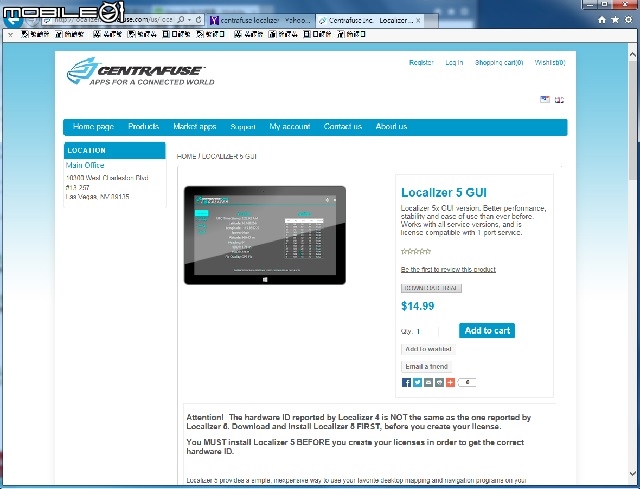Click the orange plus more-sharing icon
The width and height of the screenshot is (640, 489).
pos(450,382)
